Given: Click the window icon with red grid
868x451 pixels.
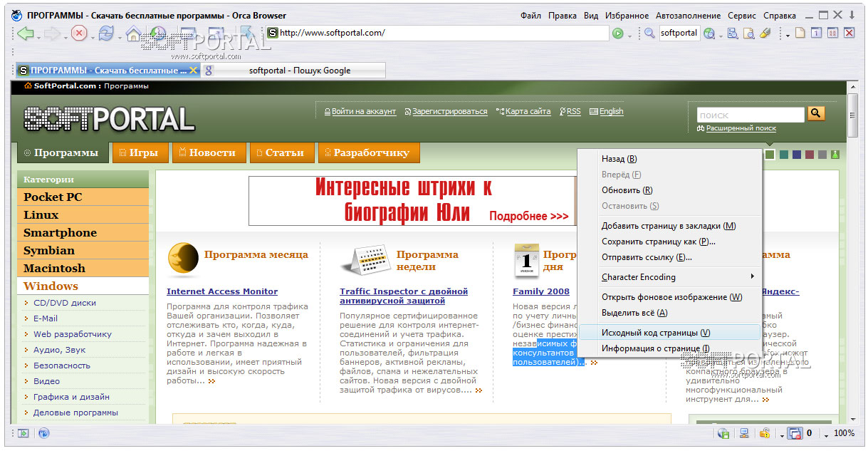Looking at the screenshot, I should (832, 33).
